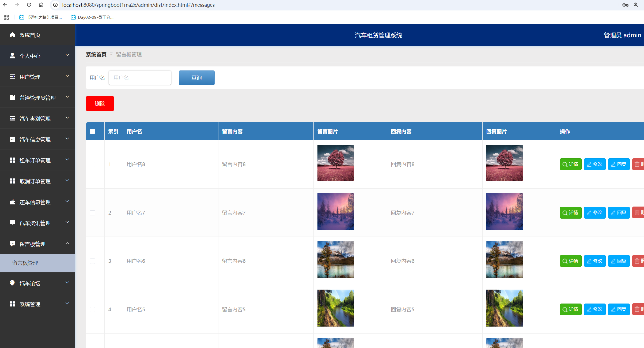Click the zoom magnifier icon in the address bar
This screenshot has width=644, height=348.
[x=636, y=5]
